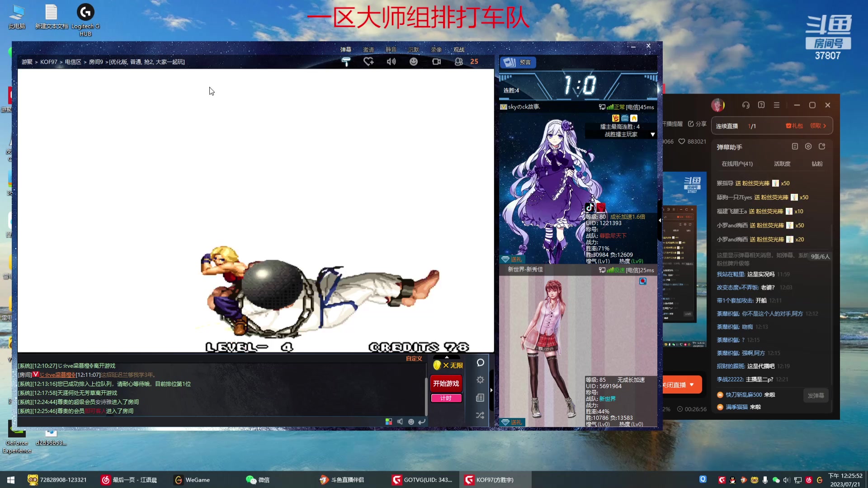Click the 录像 video camera icon

tap(436, 61)
